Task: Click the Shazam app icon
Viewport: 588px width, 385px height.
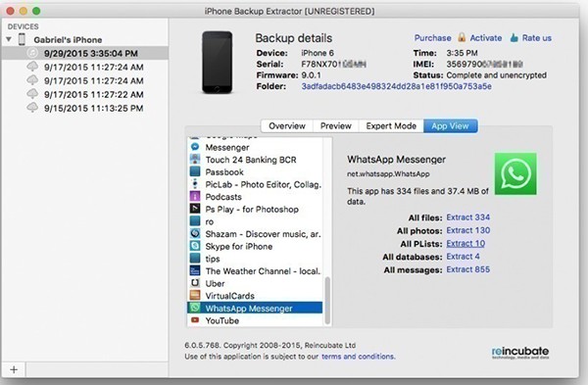Action: click(x=195, y=233)
